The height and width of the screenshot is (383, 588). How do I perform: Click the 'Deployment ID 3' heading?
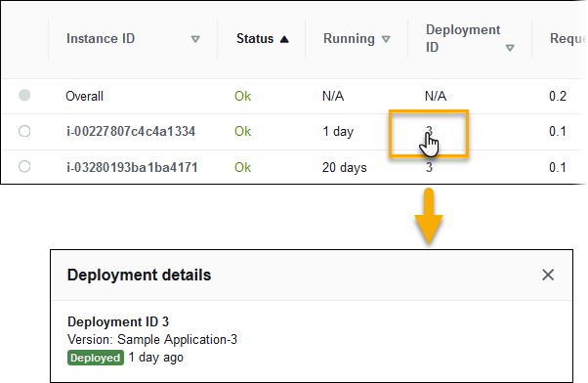(x=118, y=321)
